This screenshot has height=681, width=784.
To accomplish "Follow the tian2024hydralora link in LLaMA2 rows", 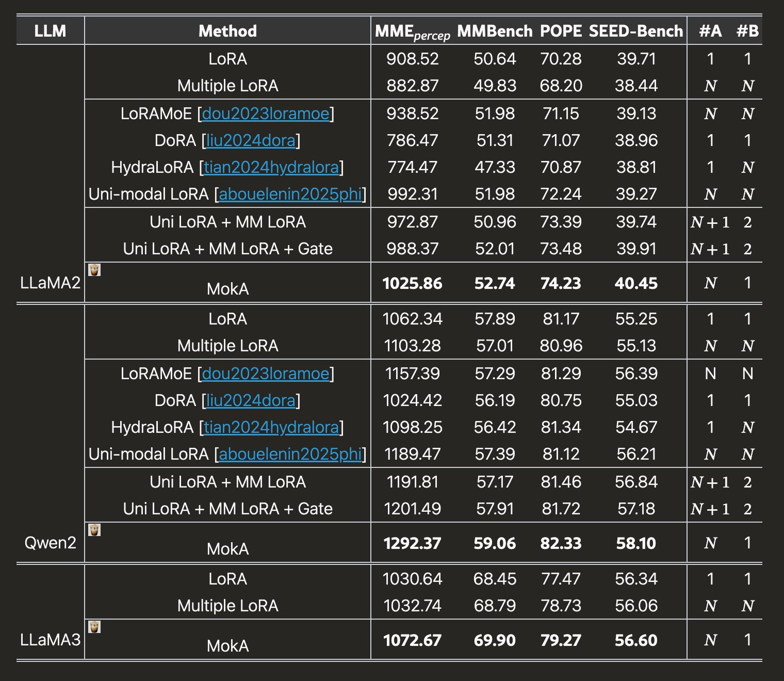I will [x=272, y=167].
